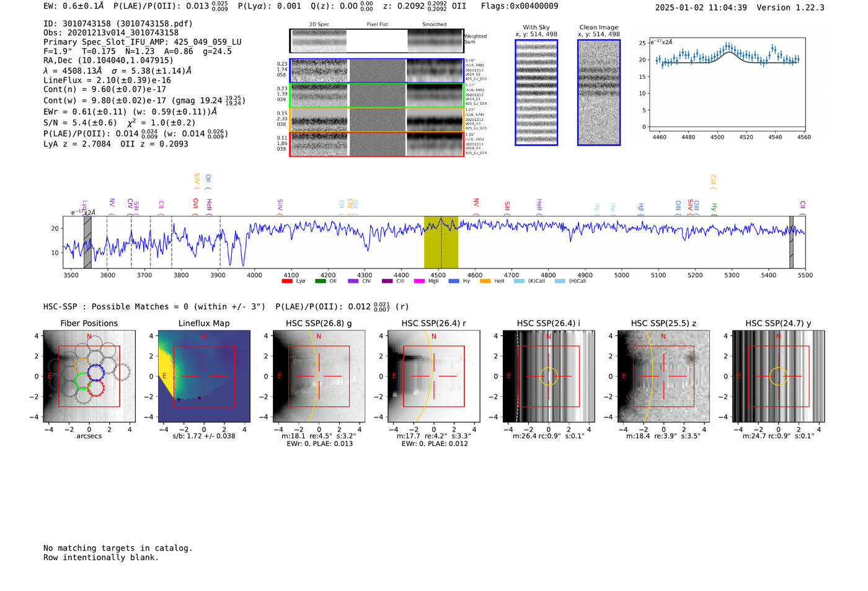Viewport: 868px width, 591px height.
Task: Select the orange-bordered fiber 2D spectrum row
Action: click(377, 120)
